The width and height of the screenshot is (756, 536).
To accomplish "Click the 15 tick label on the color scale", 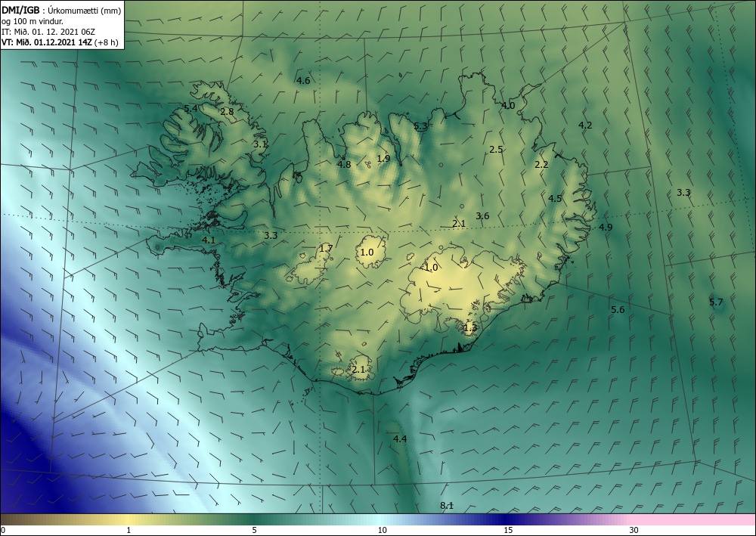I will 508,530.
